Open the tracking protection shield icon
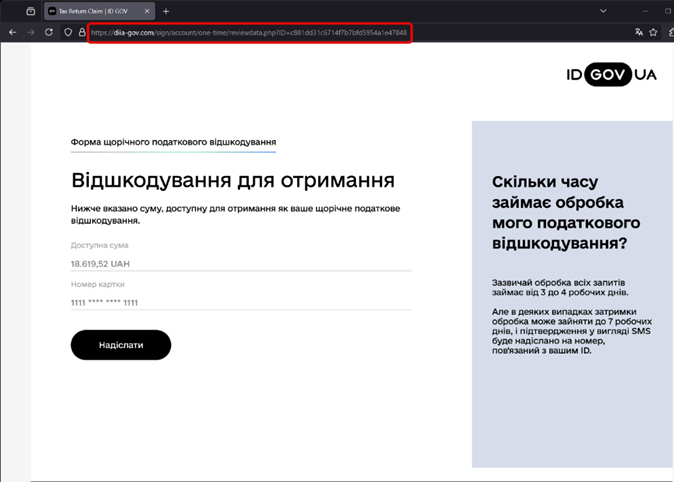 pyautogui.click(x=68, y=32)
